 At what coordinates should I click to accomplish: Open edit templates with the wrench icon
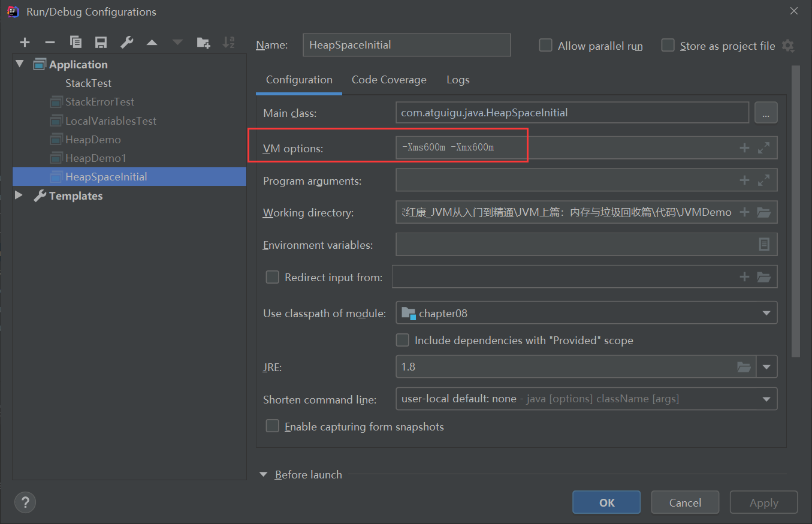(x=127, y=43)
